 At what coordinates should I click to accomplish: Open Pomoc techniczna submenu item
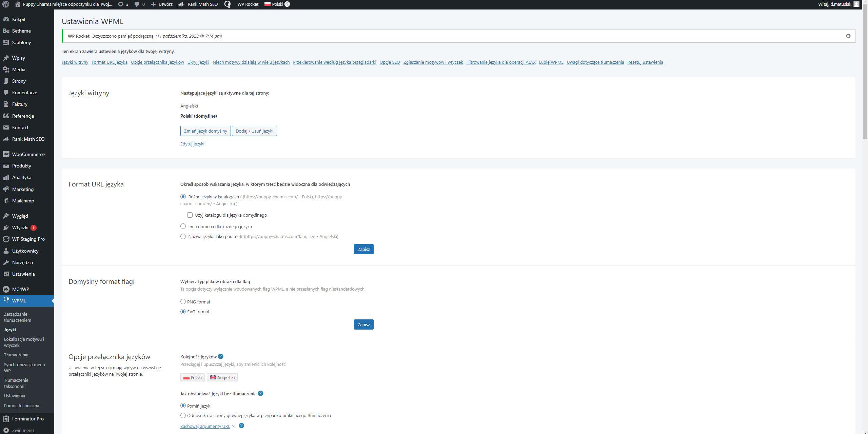(21, 406)
